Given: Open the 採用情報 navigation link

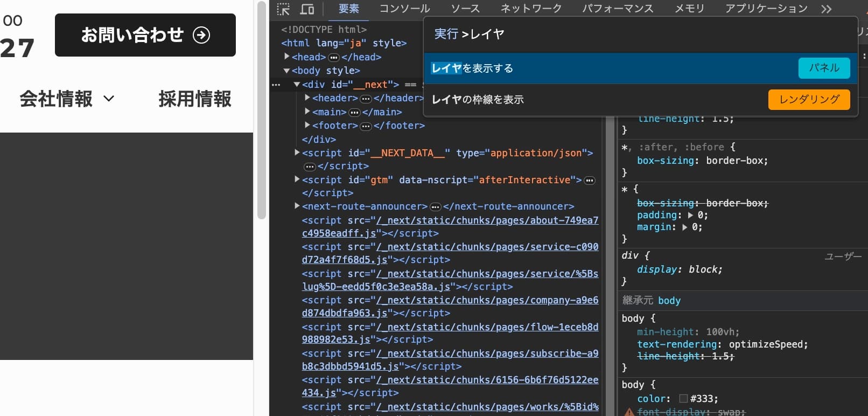Looking at the screenshot, I should [x=195, y=99].
